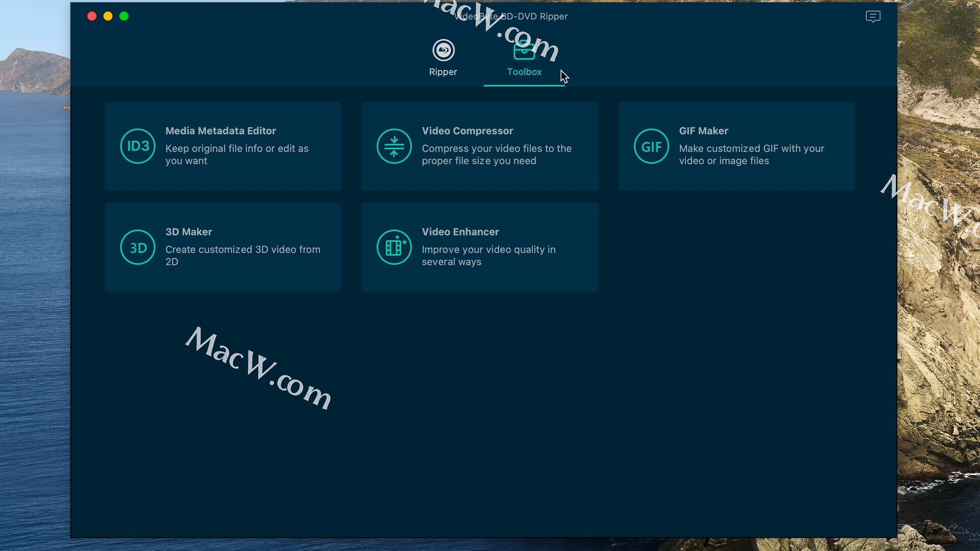Click the Ripper disc icon
The image size is (980, 551).
443,50
